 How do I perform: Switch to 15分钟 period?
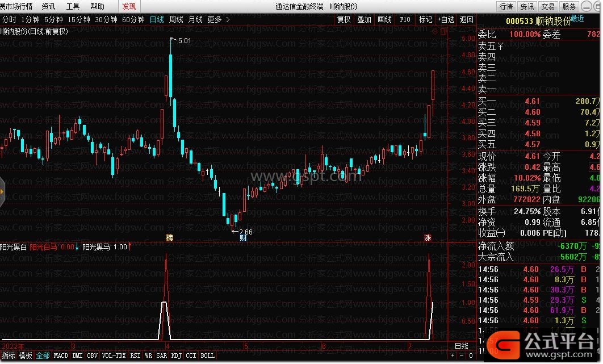(x=79, y=19)
